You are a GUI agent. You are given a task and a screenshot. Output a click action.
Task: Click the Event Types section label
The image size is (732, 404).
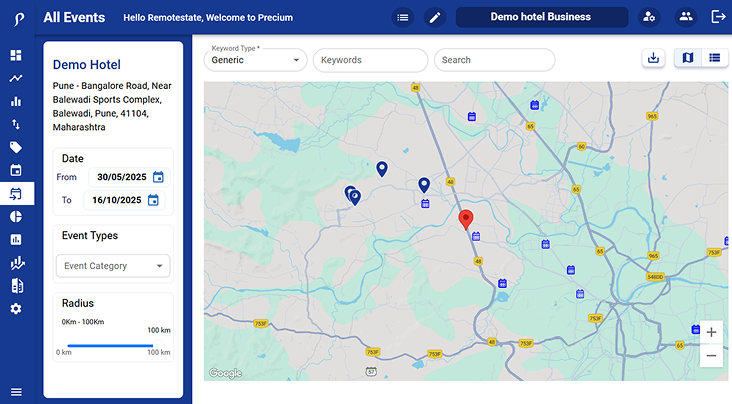90,235
